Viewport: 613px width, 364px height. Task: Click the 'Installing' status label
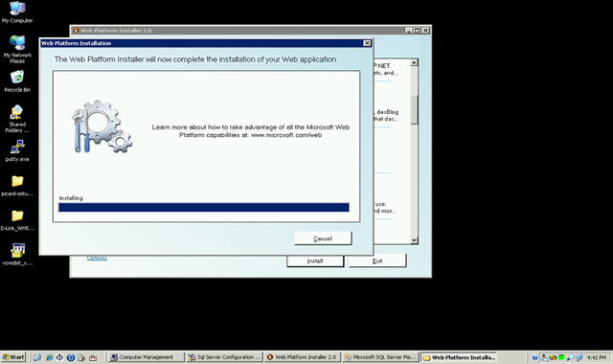[x=71, y=198]
